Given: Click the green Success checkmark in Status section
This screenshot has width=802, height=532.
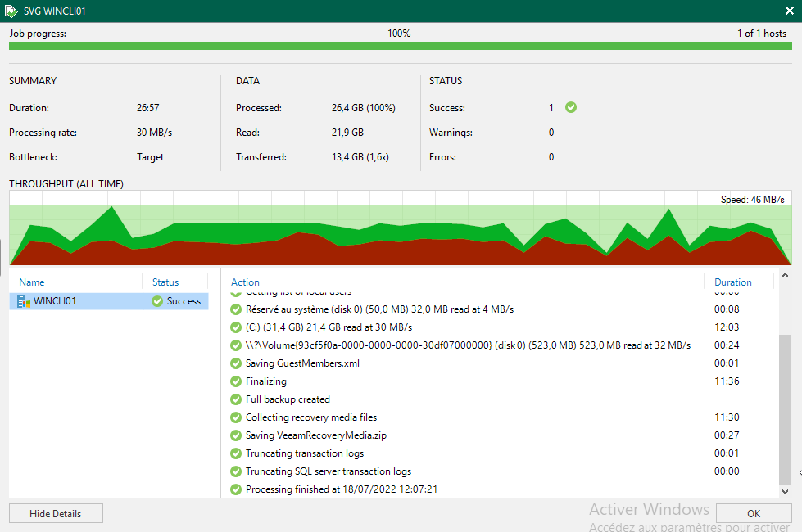Looking at the screenshot, I should 571,107.
